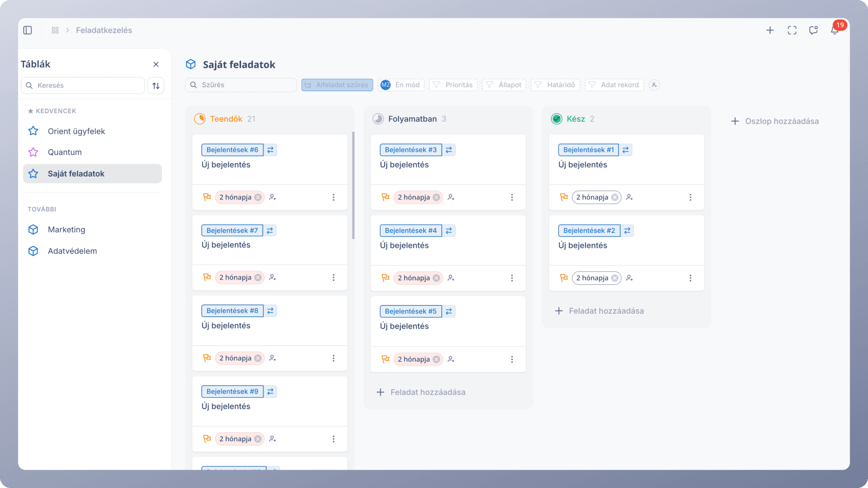Enter fullscreen mode icon
Image resolution: width=868 pixels, height=488 pixels.
[792, 30]
